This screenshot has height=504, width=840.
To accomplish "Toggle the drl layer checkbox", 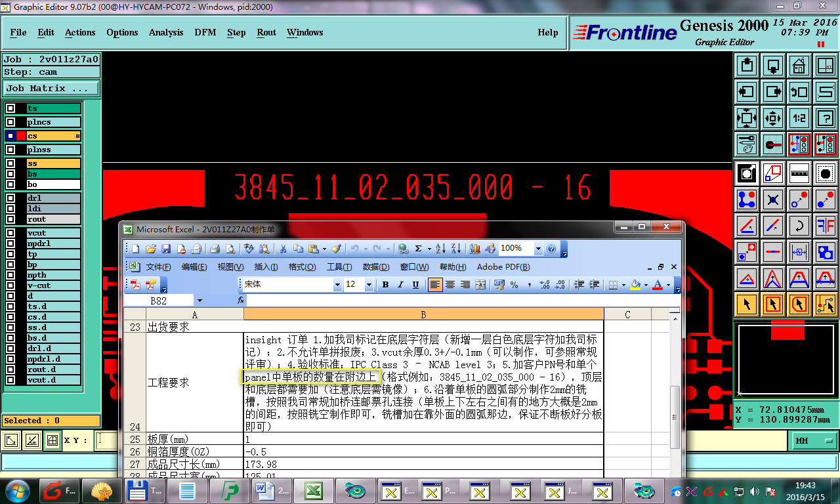I will click(x=10, y=198).
